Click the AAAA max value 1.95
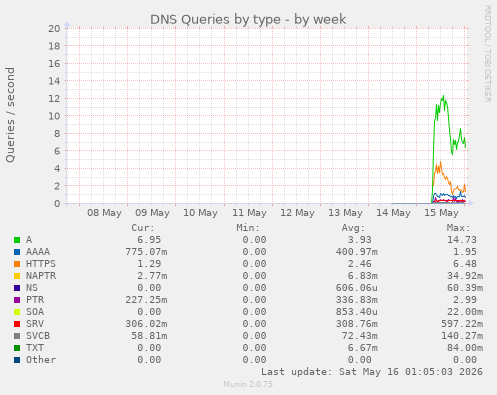Viewport: 497px width, 395px height. (x=465, y=252)
